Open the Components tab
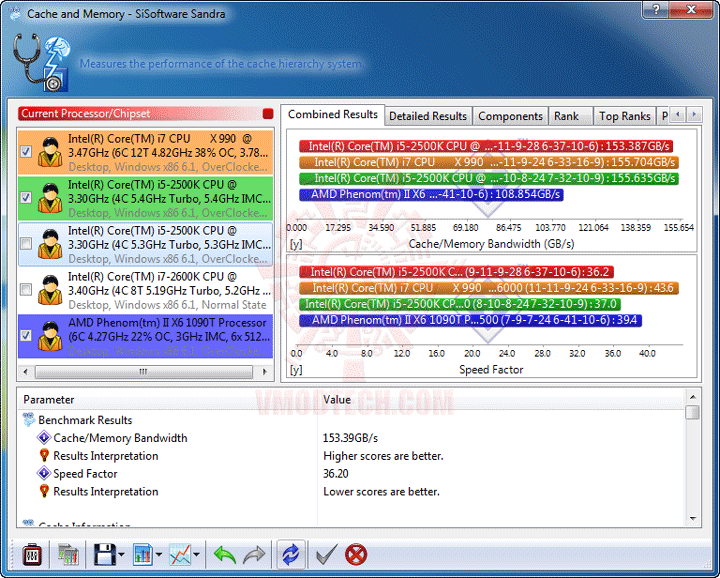This screenshot has width=720, height=578. point(510,116)
